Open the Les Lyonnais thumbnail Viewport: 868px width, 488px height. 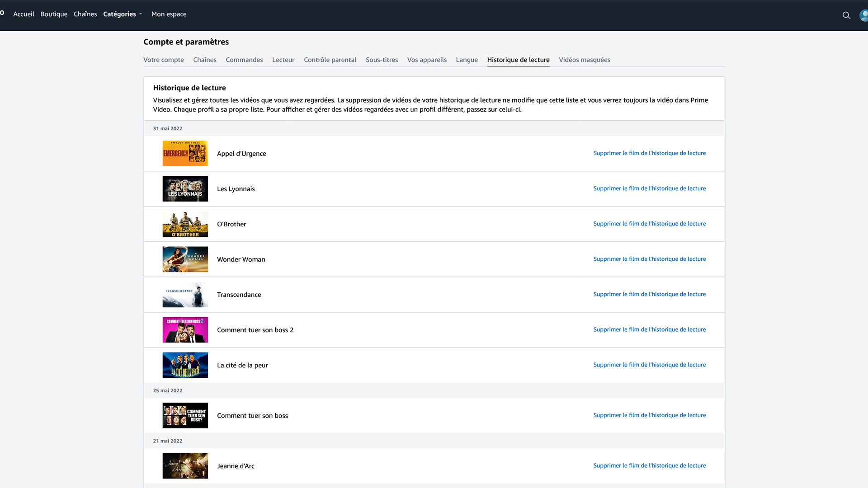185,188
